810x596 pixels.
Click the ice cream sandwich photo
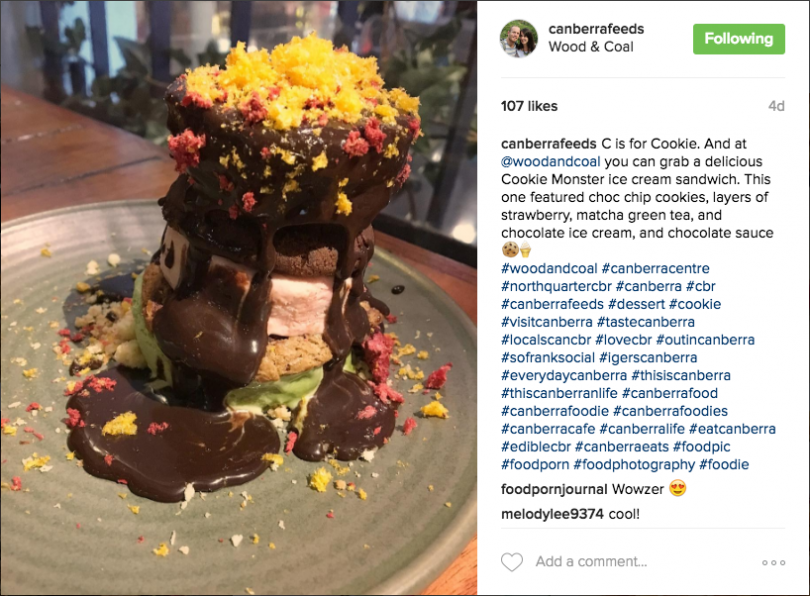pyautogui.click(x=238, y=298)
